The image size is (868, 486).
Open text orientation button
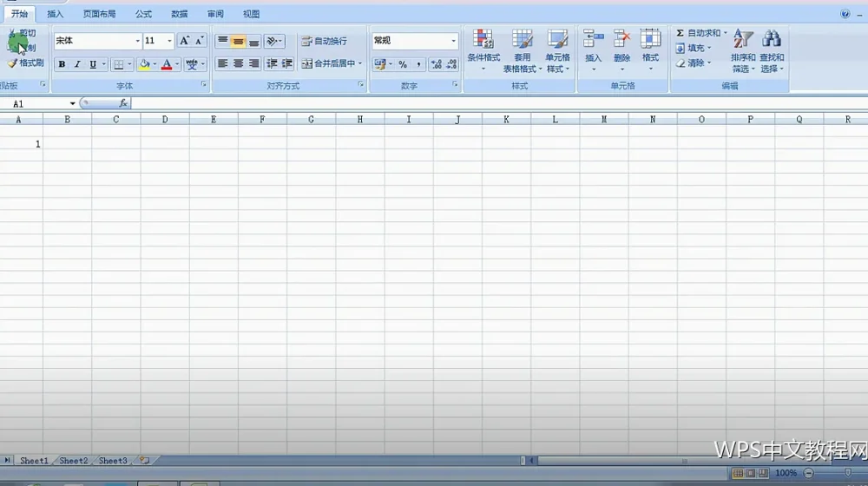coord(274,41)
